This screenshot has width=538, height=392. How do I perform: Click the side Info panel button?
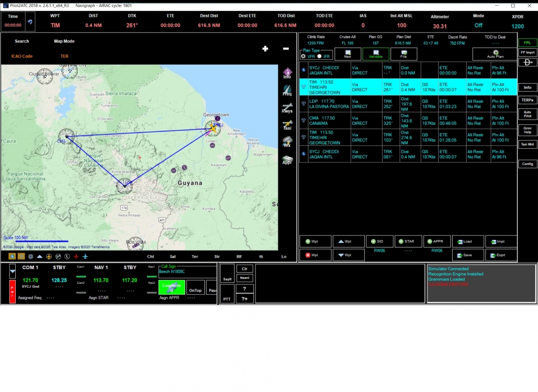pos(527,87)
